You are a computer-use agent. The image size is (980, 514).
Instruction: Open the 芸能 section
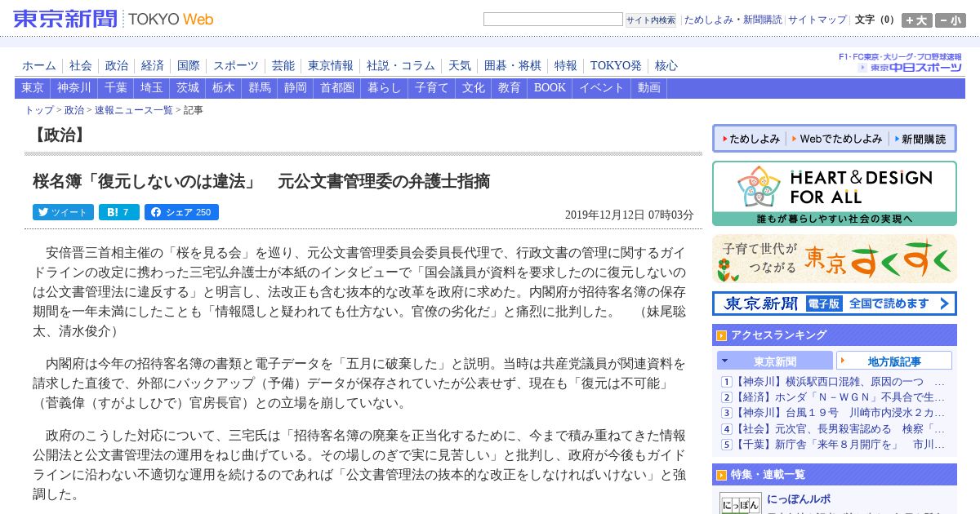283,66
